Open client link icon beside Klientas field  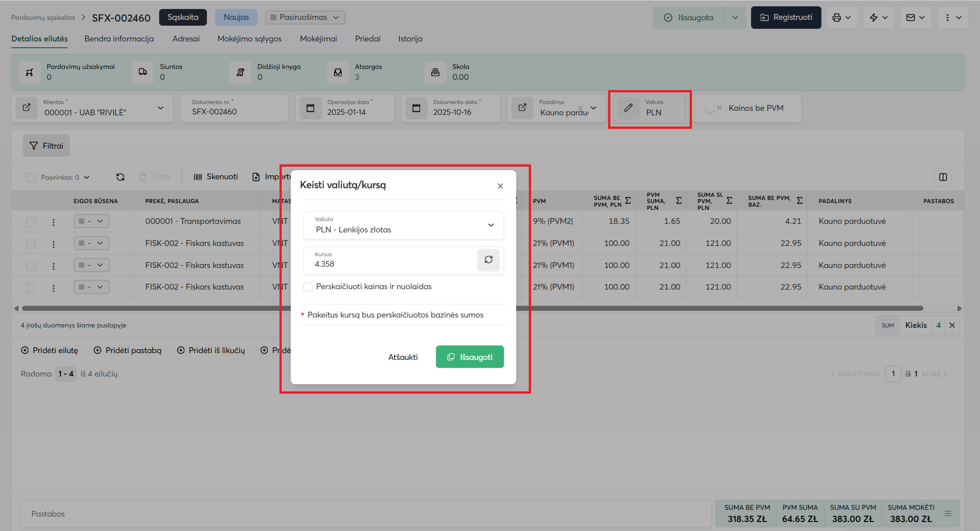[x=27, y=108]
